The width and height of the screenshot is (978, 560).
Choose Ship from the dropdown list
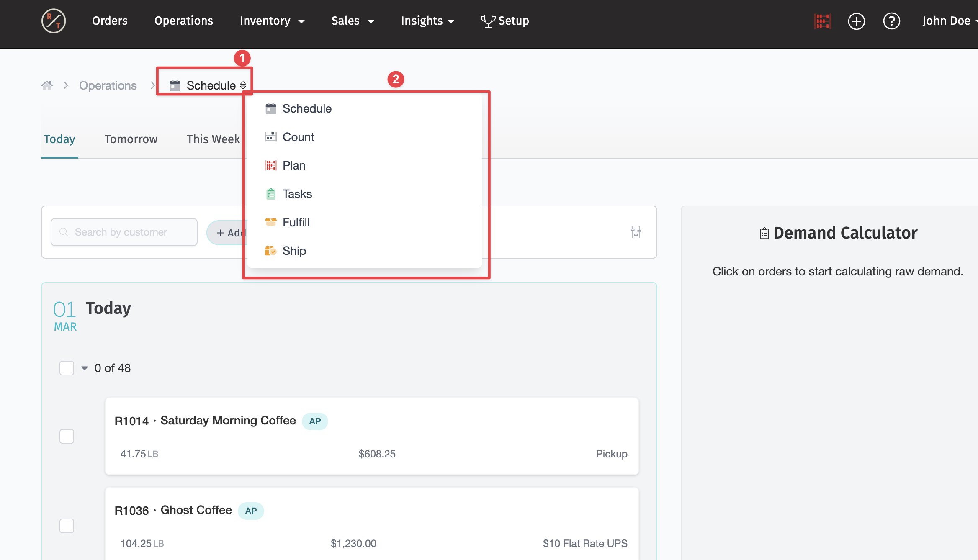coord(294,251)
